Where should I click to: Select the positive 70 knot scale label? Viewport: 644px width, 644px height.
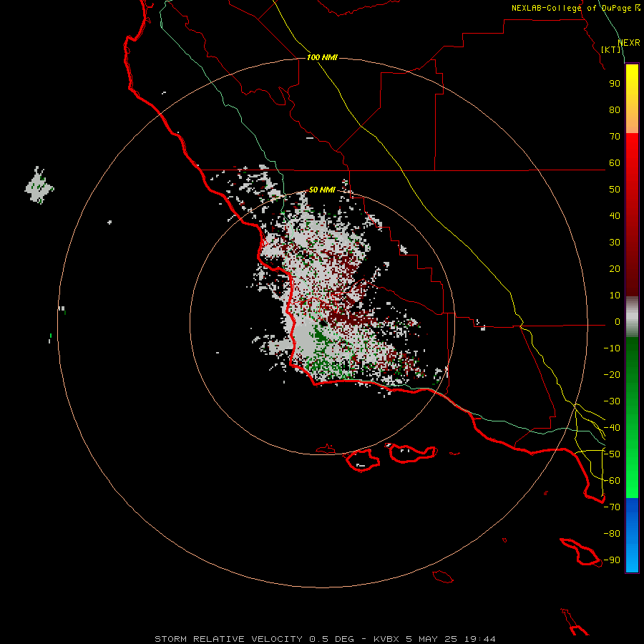coord(615,137)
